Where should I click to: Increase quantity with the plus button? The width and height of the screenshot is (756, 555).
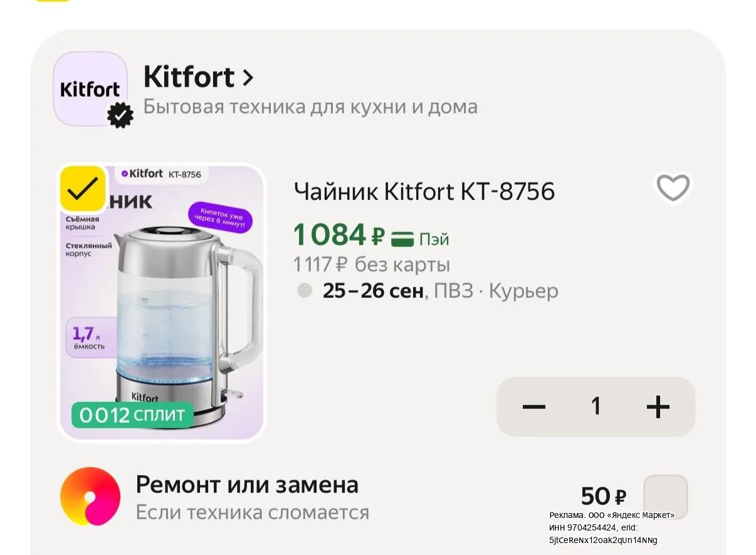658,407
